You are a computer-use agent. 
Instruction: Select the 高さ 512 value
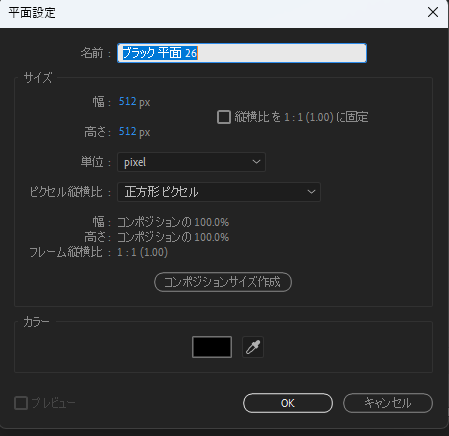127,131
